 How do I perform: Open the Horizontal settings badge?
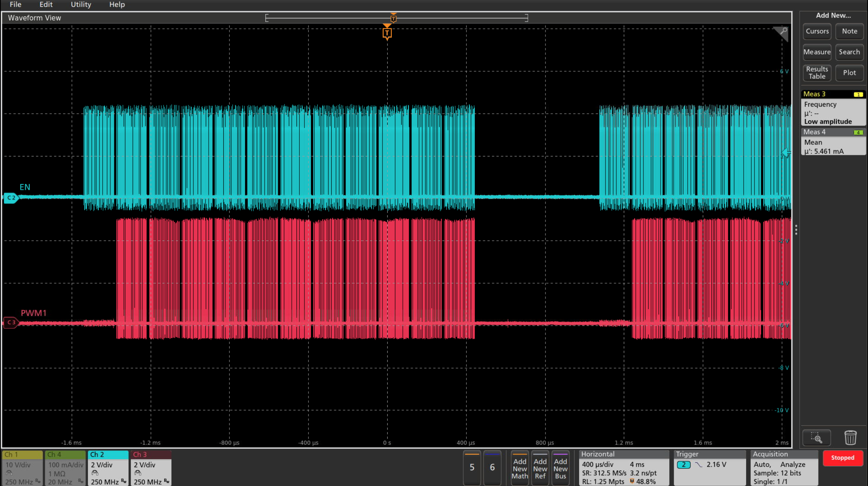pos(623,468)
